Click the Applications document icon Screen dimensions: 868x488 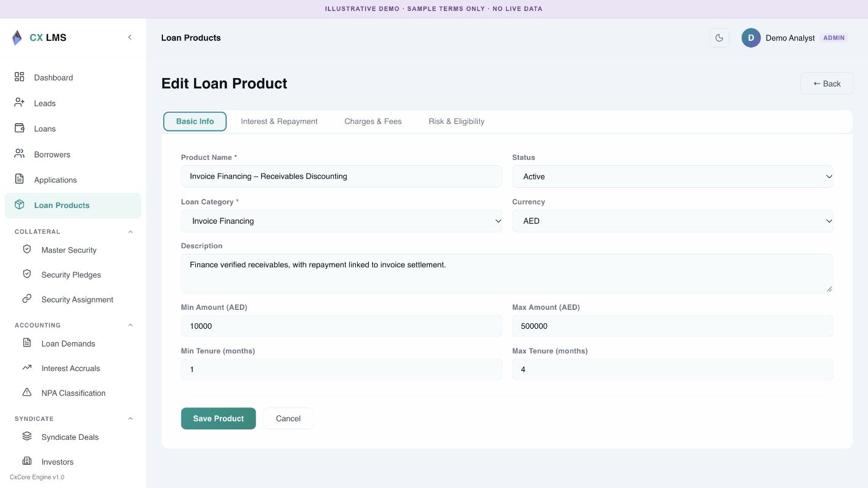point(20,179)
